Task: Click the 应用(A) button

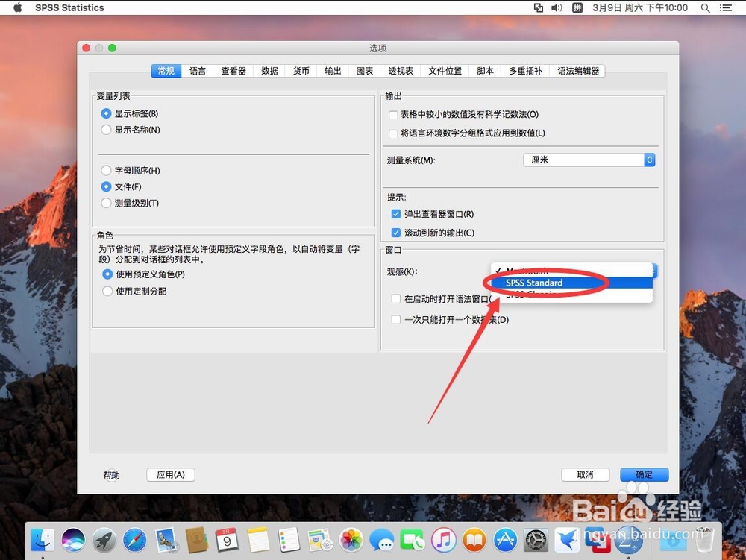Action: pyautogui.click(x=171, y=474)
